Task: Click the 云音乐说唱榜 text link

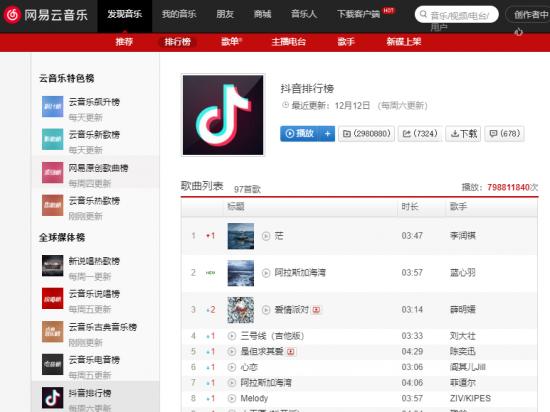Action: 94,294
